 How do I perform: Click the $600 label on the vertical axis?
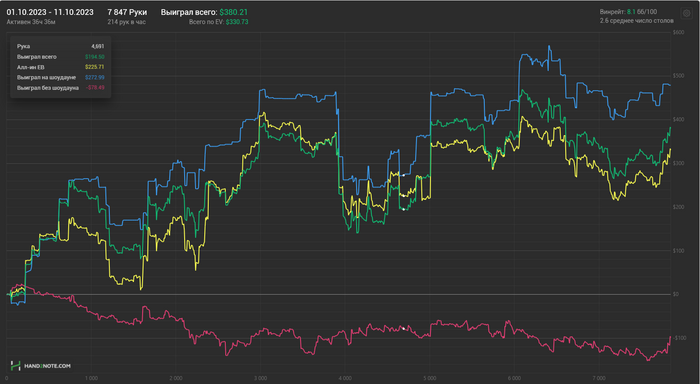[x=678, y=32]
